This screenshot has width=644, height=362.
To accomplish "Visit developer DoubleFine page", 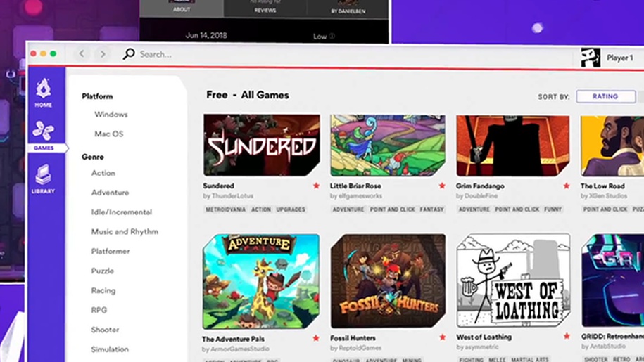I will [x=476, y=196].
